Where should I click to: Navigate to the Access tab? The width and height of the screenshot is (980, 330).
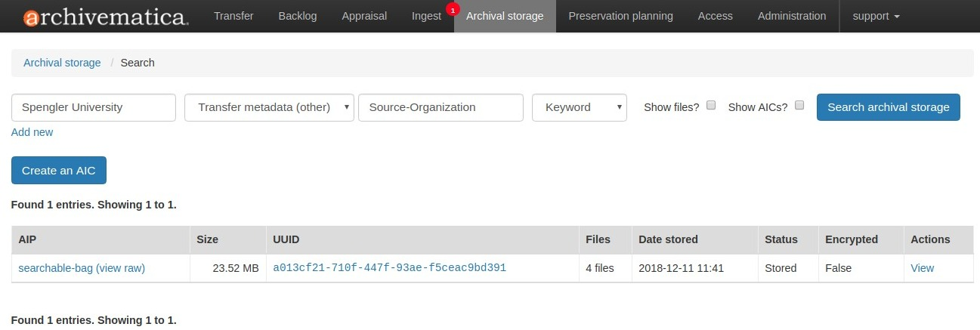tap(715, 16)
